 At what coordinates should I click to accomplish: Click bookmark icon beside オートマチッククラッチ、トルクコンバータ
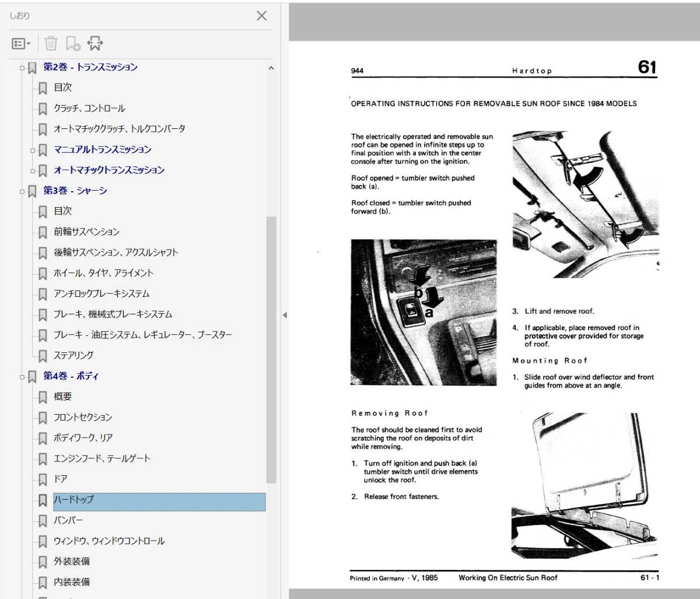[x=43, y=129]
